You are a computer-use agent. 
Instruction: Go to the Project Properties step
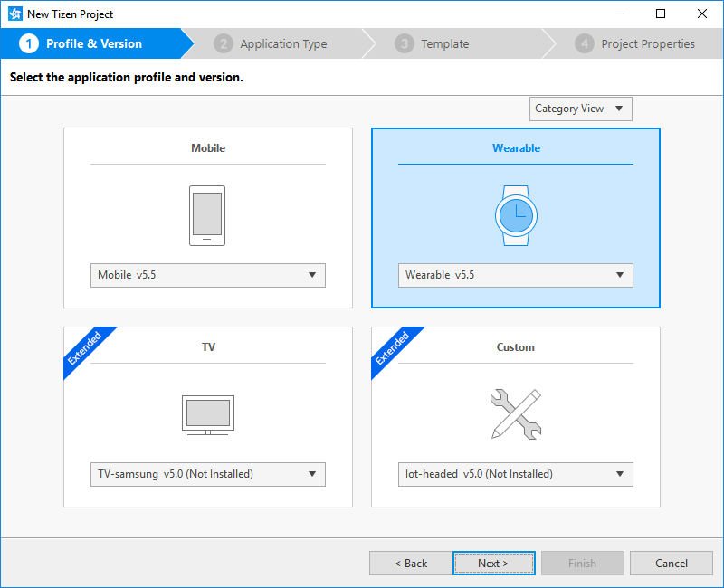pos(650,43)
